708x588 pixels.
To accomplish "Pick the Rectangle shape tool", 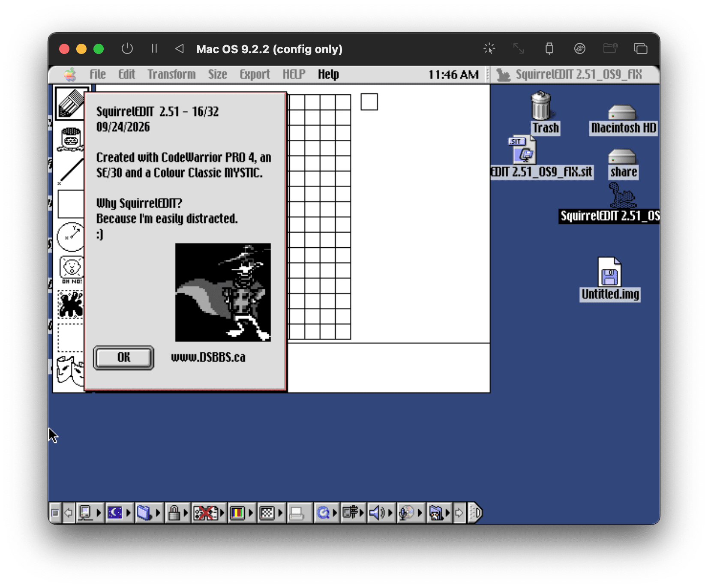I will tap(71, 204).
